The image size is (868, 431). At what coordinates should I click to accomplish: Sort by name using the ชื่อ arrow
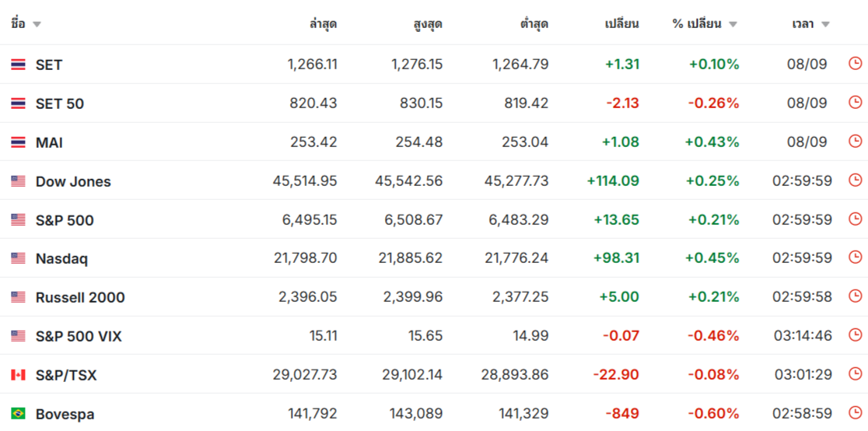coord(37,24)
